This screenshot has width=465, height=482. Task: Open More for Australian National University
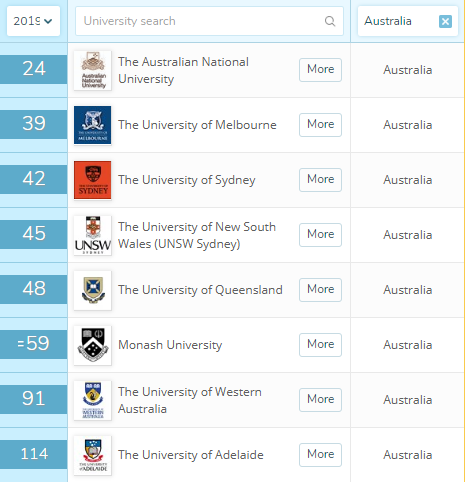320,70
